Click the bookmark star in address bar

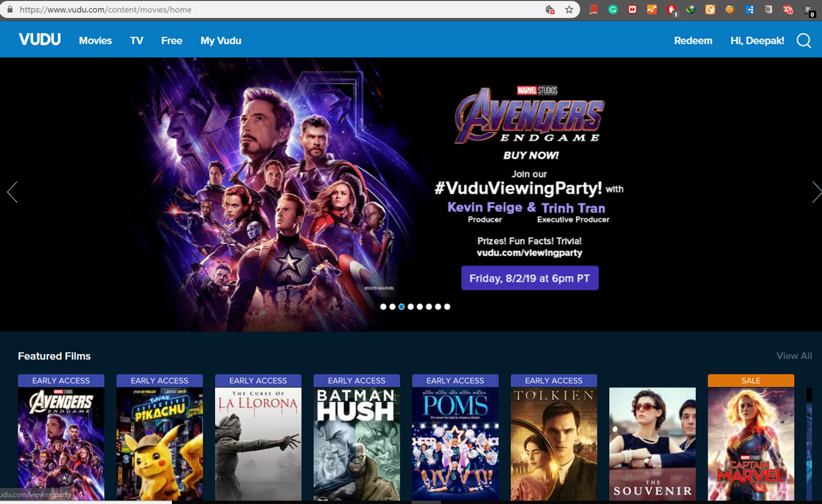[569, 10]
